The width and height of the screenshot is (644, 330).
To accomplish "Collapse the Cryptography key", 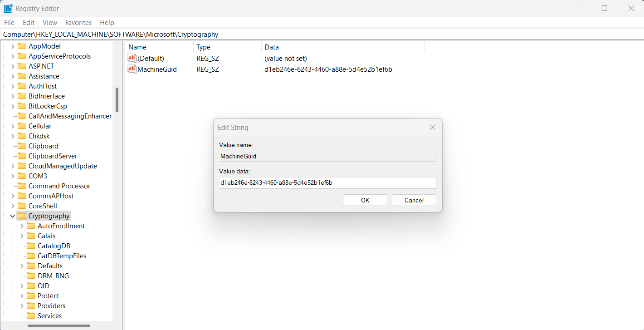I will pos(13,216).
